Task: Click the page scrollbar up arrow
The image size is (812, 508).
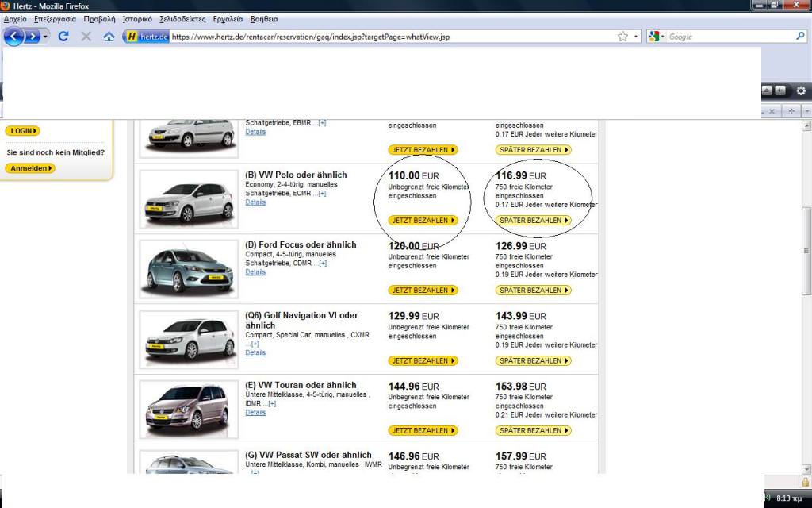Action: (x=806, y=125)
